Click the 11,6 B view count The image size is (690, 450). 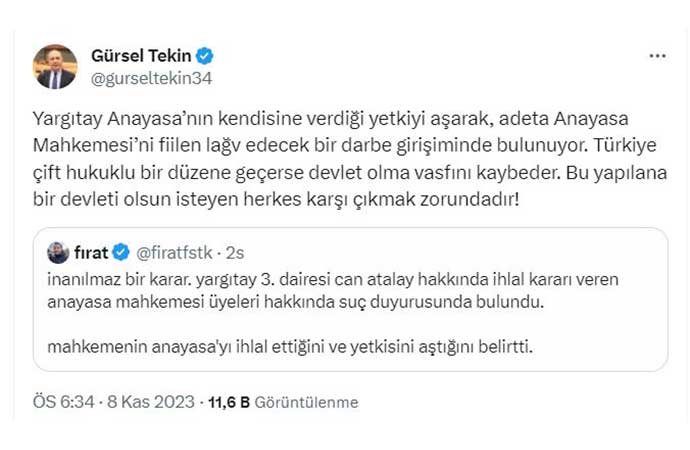[x=228, y=402]
